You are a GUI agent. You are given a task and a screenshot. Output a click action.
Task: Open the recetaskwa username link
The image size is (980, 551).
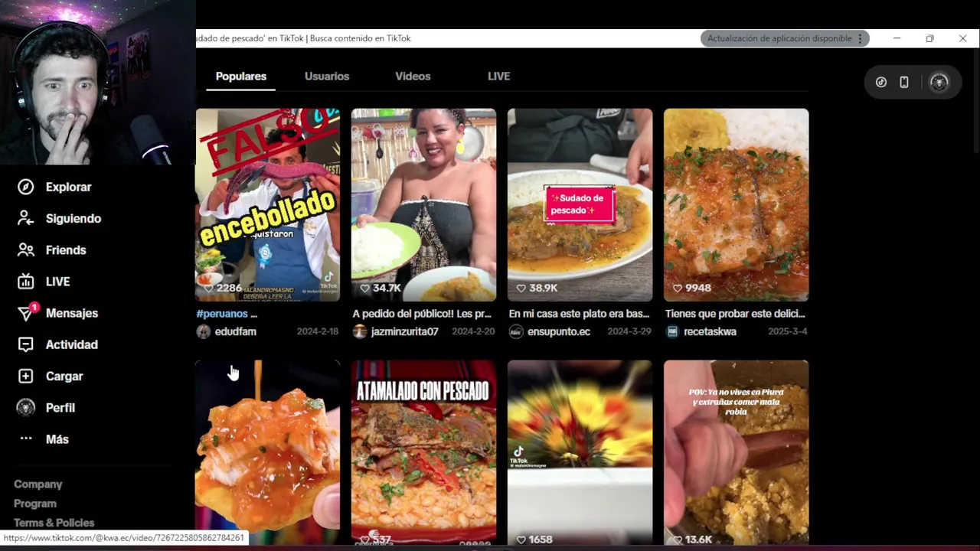[x=710, y=331]
